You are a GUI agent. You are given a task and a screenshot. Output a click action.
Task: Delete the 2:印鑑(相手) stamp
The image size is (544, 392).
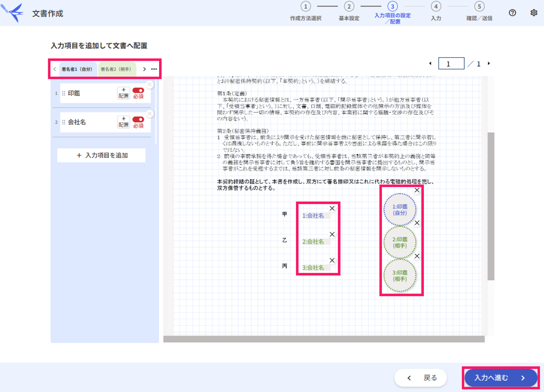click(x=417, y=223)
